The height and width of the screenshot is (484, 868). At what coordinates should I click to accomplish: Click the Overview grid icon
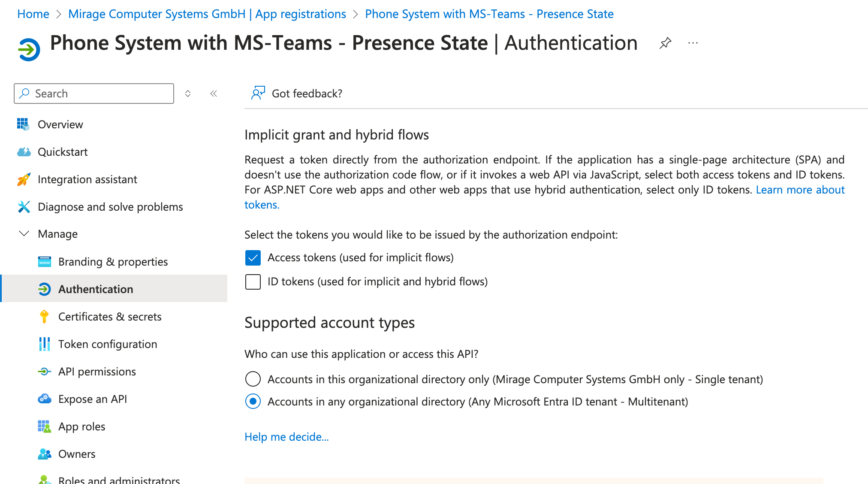[23, 124]
